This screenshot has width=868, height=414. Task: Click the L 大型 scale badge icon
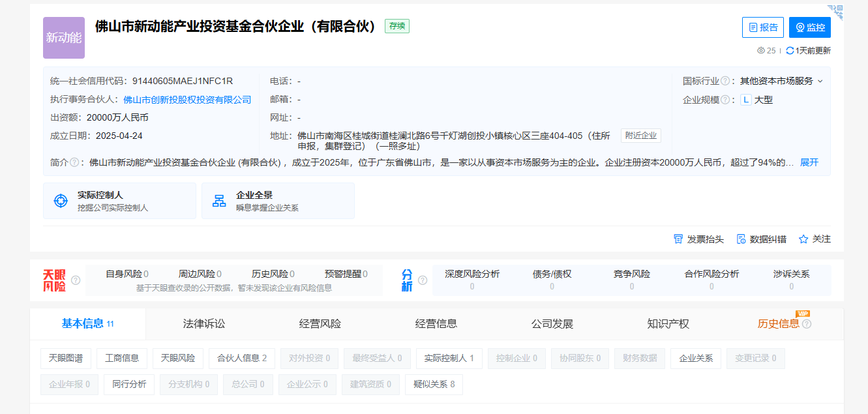coord(746,100)
